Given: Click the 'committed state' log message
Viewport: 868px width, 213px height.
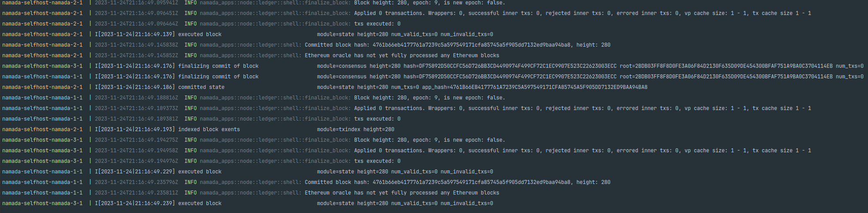Looking at the screenshot, I should pyautogui.click(x=201, y=87).
